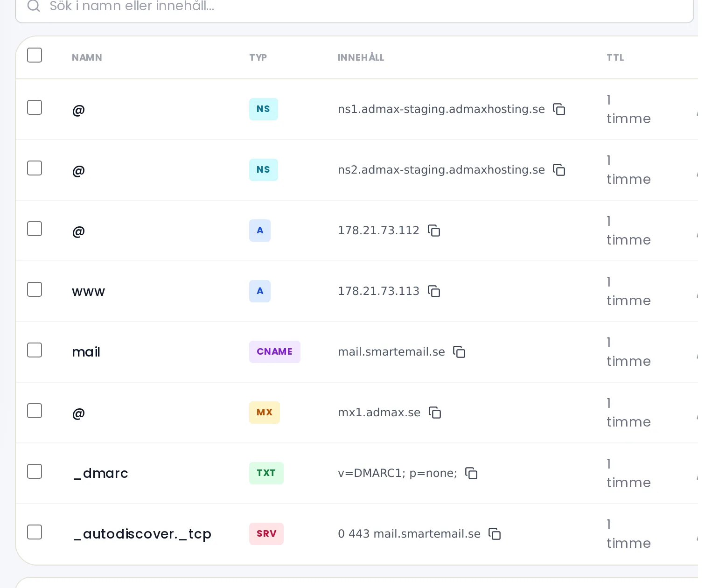Click the TXT type badge

coord(266,473)
